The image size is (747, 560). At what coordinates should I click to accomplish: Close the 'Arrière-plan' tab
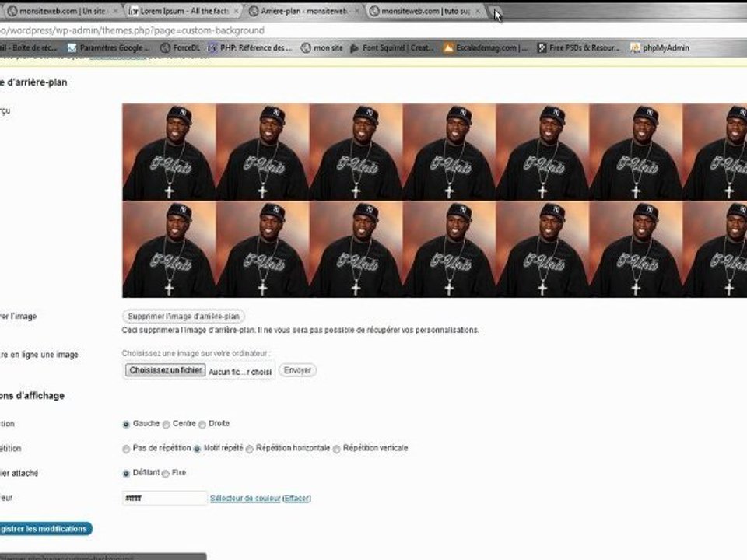(x=357, y=11)
